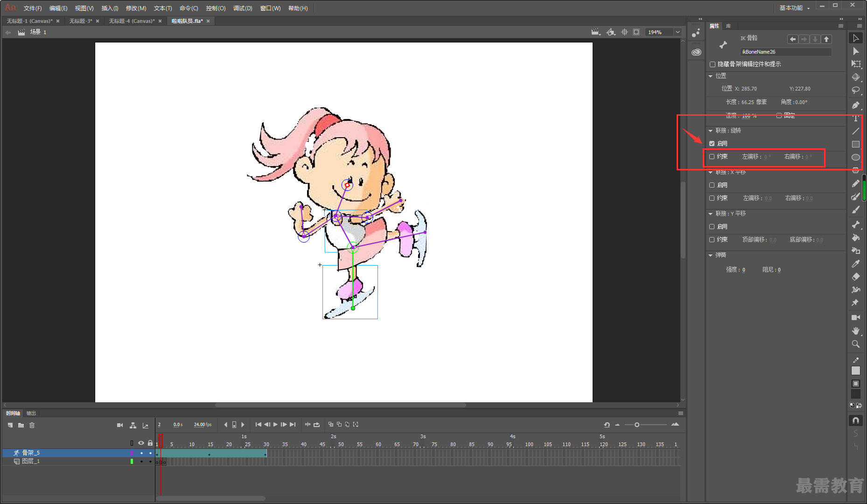Collapse the 联接: 旋转 section
Screen dimensions: 867x504
(710, 131)
